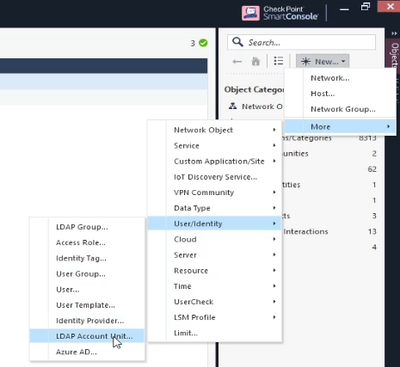
Task: Select User Template... menu entry
Action: (87, 305)
